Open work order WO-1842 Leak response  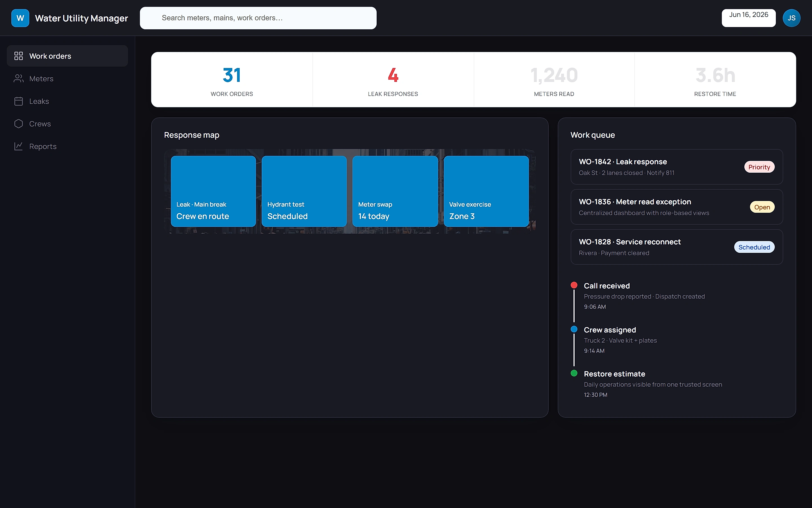pyautogui.click(x=676, y=167)
